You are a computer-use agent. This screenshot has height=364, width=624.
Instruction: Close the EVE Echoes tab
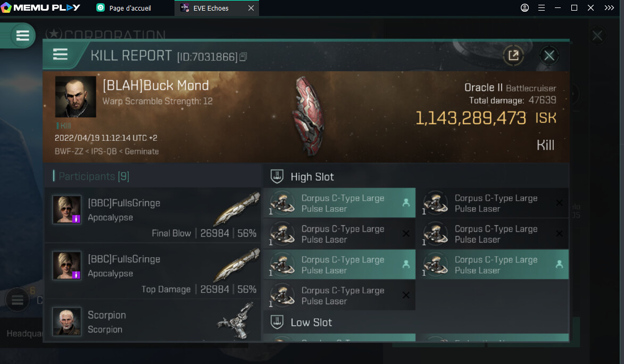(x=251, y=8)
